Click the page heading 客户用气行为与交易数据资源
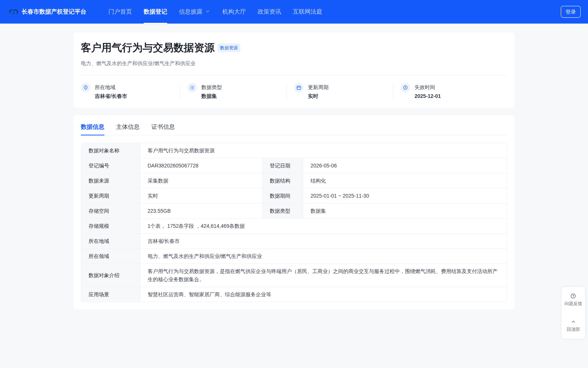Viewport: 588px width, 368px height. [x=148, y=48]
